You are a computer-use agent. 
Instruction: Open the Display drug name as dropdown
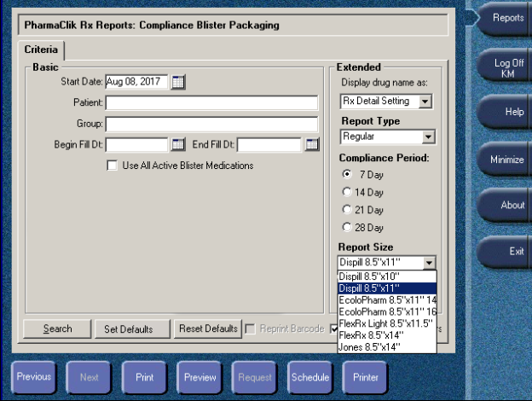(425, 102)
